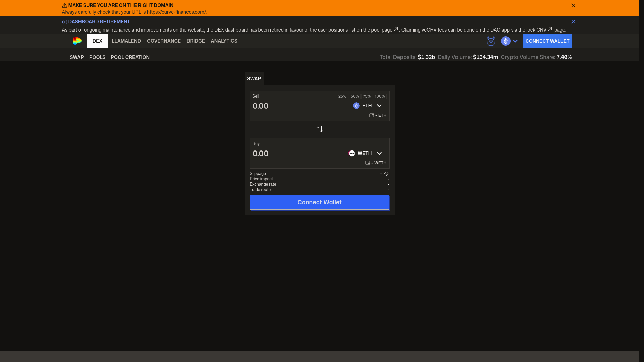Click the large Connect Wallet button

click(x=320, y=202)
